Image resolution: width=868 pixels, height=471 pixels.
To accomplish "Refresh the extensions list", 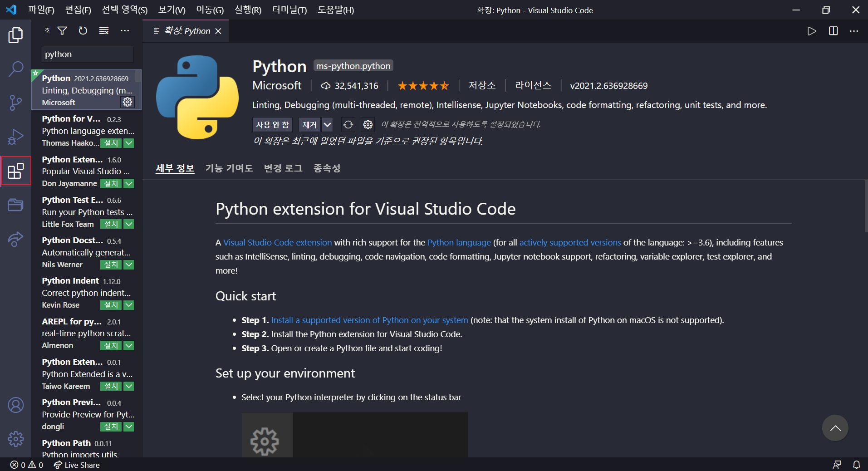I will coord(83,31).
